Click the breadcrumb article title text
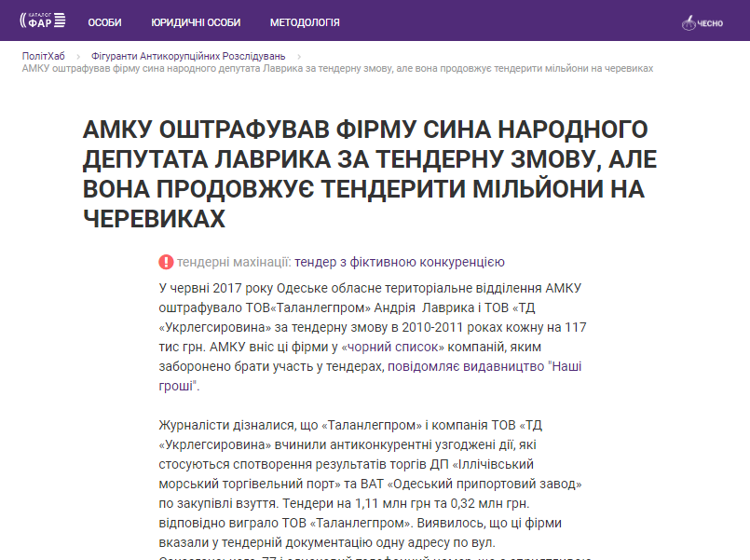750x560 pixels. [x=337, y=68]
